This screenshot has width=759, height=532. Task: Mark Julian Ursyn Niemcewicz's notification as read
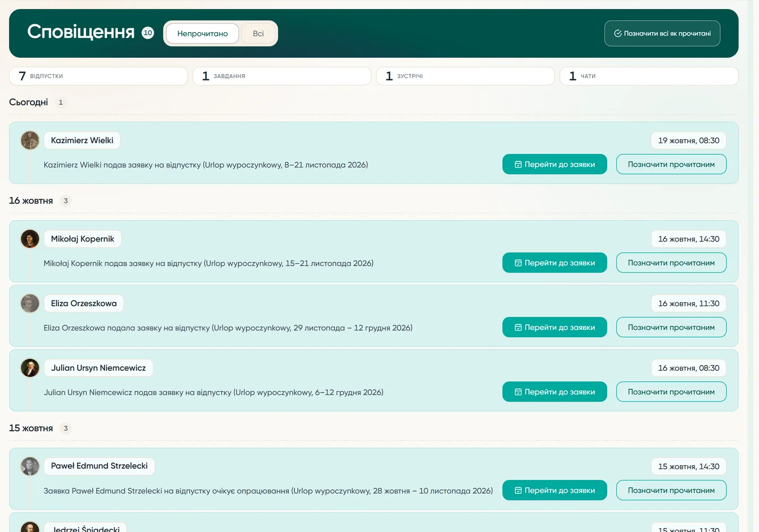(671, 392)
